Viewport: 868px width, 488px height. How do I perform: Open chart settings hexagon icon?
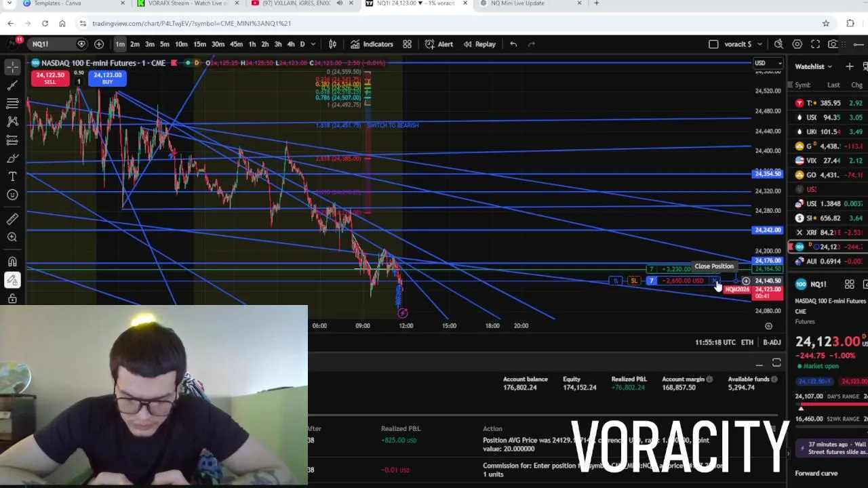797,44
